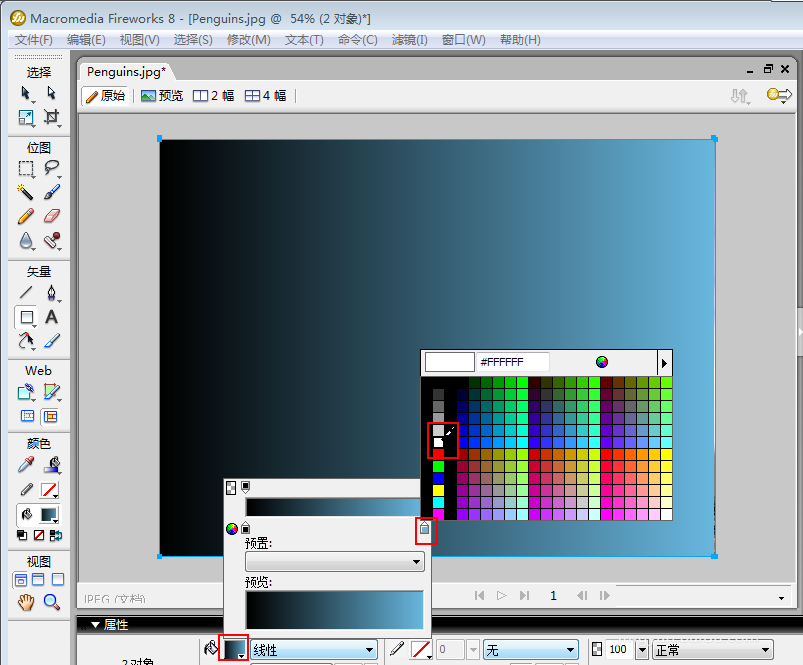Open the 滤镜(I) menu

409,40
